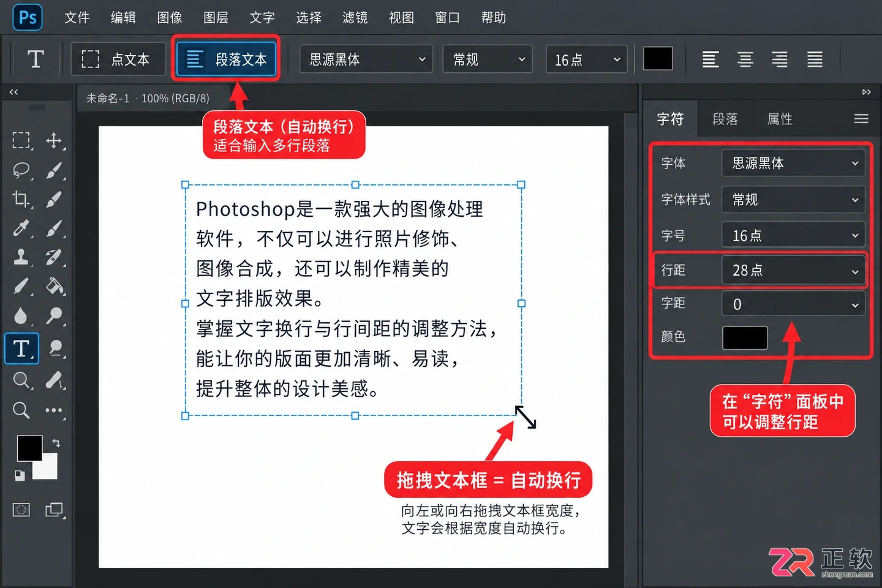Switch to the 属性 tab
Image resolution: width=882 pixels, height=588 pixels.
(780, 119)
